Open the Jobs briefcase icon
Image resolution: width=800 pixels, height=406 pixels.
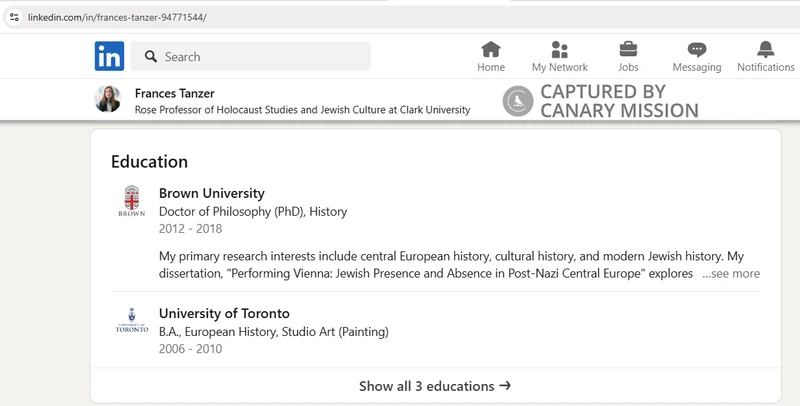(628, 50)
